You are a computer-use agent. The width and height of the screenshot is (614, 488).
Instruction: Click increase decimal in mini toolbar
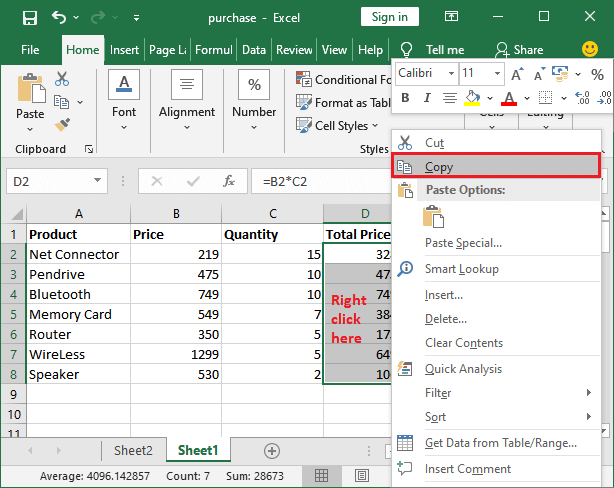[582, 98]
